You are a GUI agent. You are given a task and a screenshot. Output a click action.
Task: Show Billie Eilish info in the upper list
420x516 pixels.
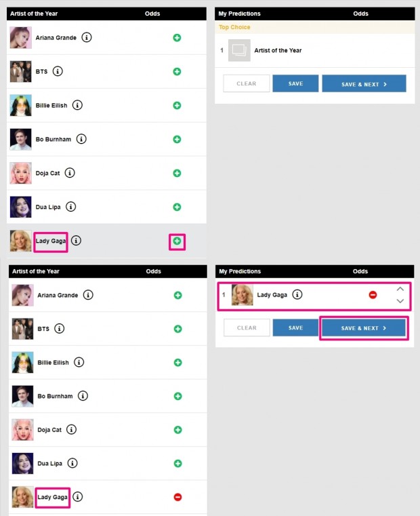tap(77, 105)
